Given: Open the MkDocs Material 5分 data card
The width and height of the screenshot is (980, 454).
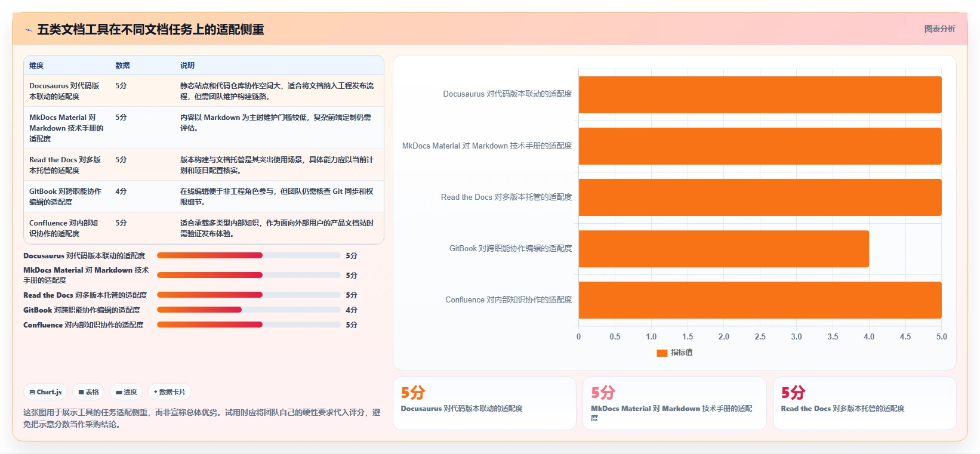Looking at the screenshot, I should pos(674,403).
